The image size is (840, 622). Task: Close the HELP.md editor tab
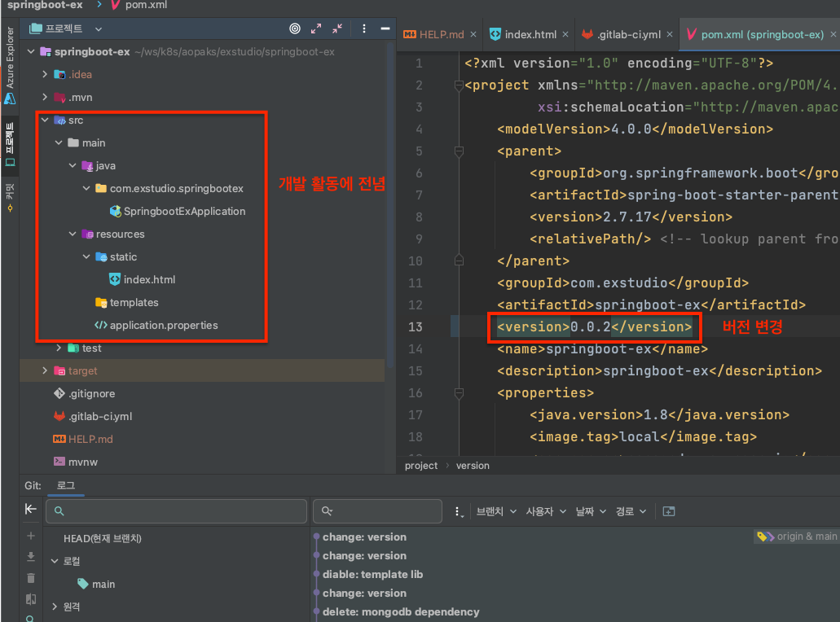(x=473, y=34)
